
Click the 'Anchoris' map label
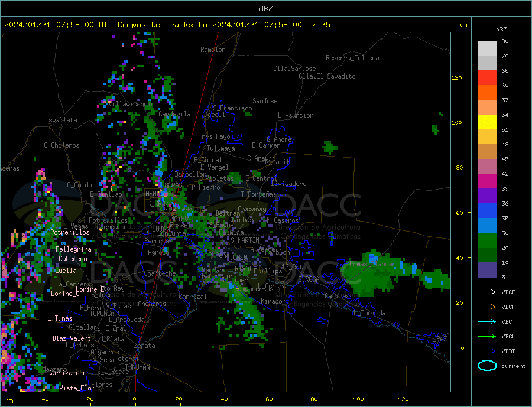152,304
